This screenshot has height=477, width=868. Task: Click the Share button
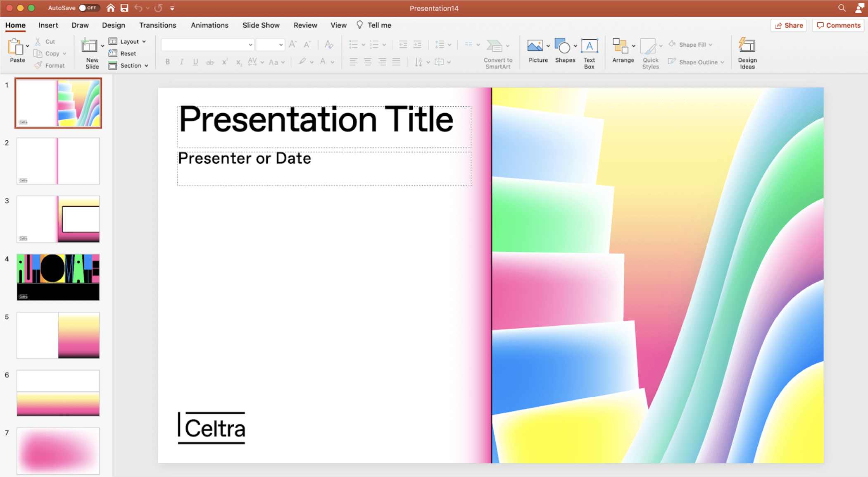click(788, 25)
